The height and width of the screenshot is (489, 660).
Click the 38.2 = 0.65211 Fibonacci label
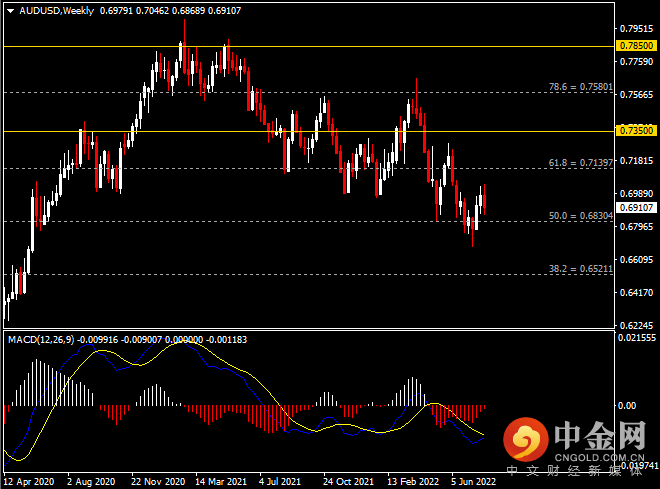[x=580, y=268]
